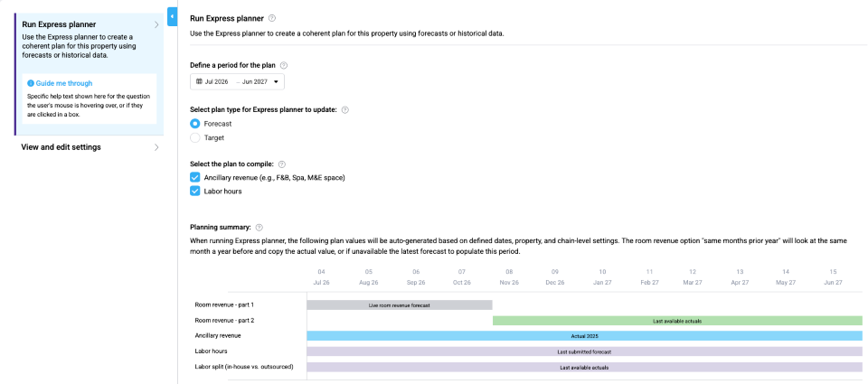Select the Forecast plan type
The image size is (868, 384).
tap(195, 123)
